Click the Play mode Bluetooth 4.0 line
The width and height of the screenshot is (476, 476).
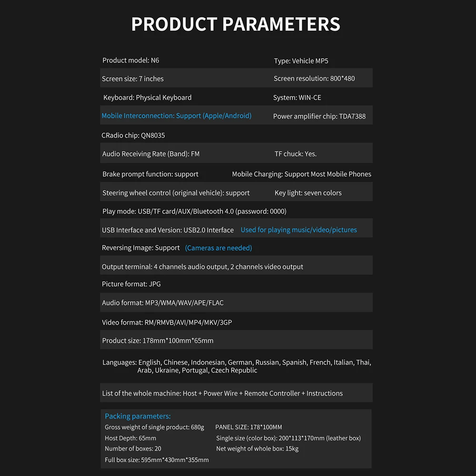[194, 211]
